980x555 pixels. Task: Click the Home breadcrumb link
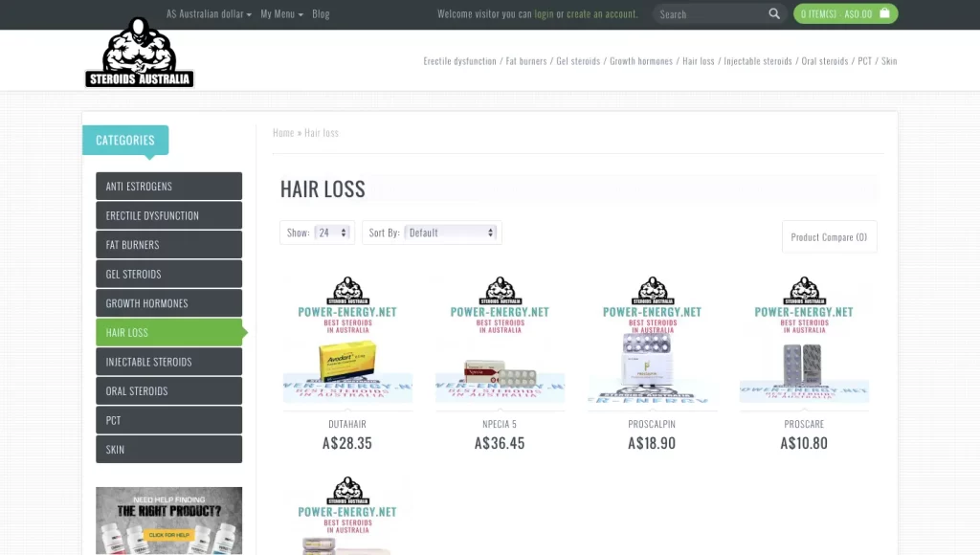pyautogui.click(x=283, y=132)
